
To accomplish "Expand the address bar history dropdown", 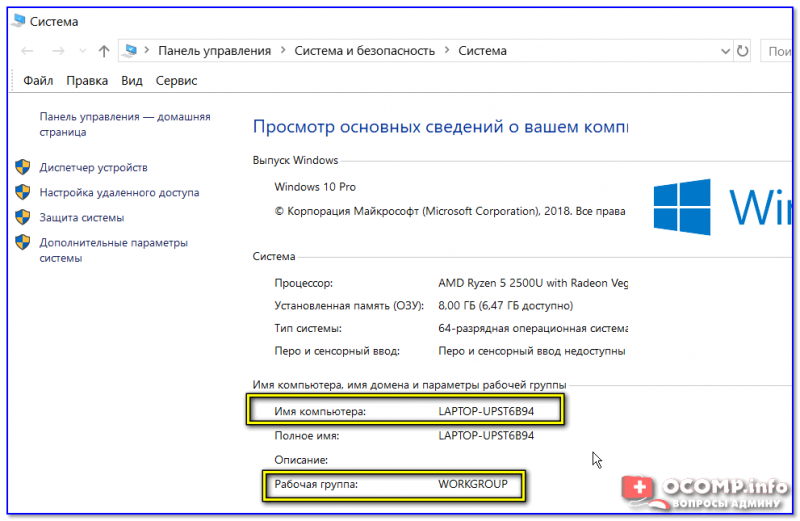I will (725, 51).
